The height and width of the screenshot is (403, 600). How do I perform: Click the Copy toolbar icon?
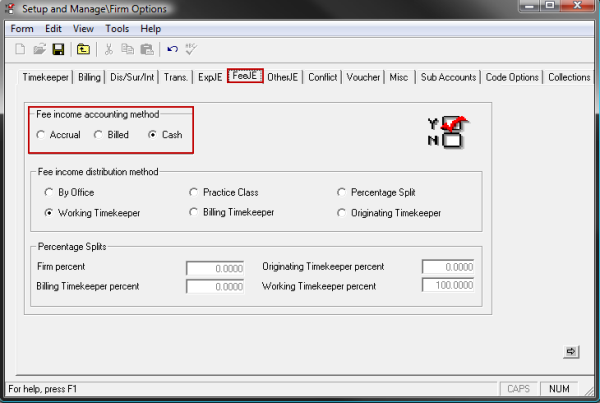tap(128, 49)
